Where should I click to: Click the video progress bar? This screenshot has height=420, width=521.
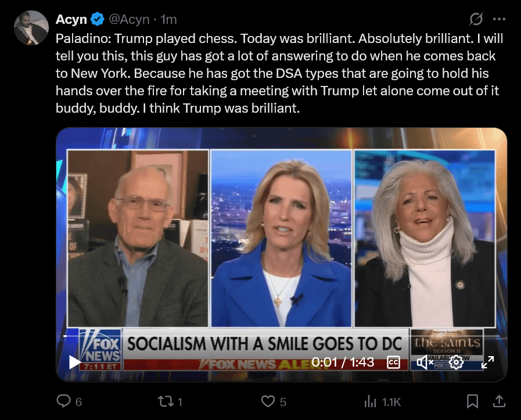pos(282,336)
